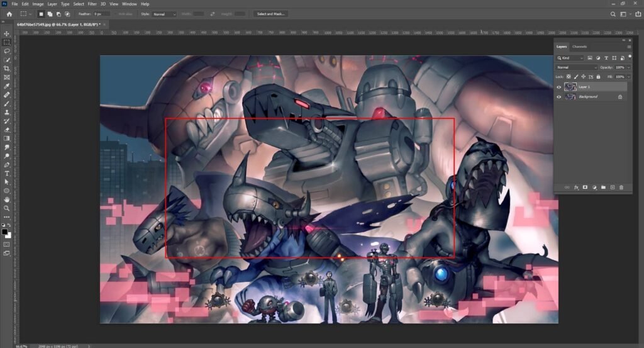Open the workspace switcher dropdown
This screenshot has width=644, height=348.
(x=625, y=14)
